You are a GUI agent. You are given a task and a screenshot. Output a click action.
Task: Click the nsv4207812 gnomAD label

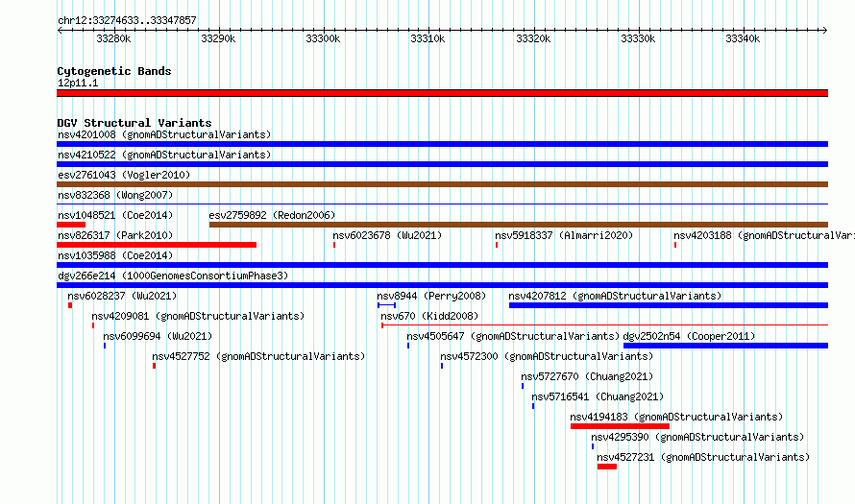coord(615,296)
